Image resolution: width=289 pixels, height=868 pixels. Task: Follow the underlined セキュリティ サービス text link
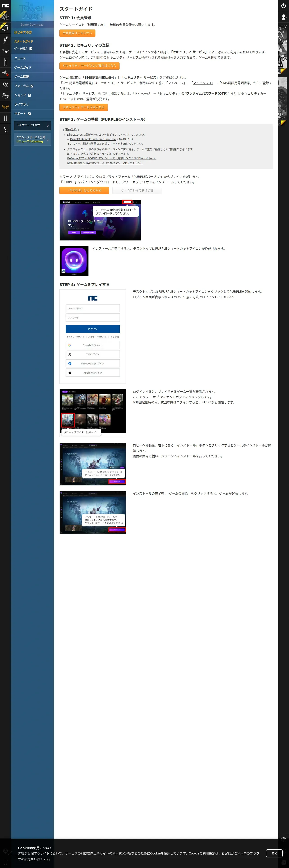point(79,94)
